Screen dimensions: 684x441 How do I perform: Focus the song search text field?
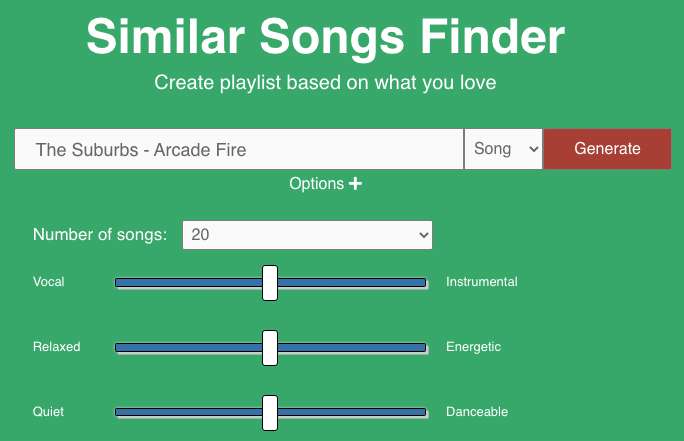pyautogui.click(x=239, y=149)
